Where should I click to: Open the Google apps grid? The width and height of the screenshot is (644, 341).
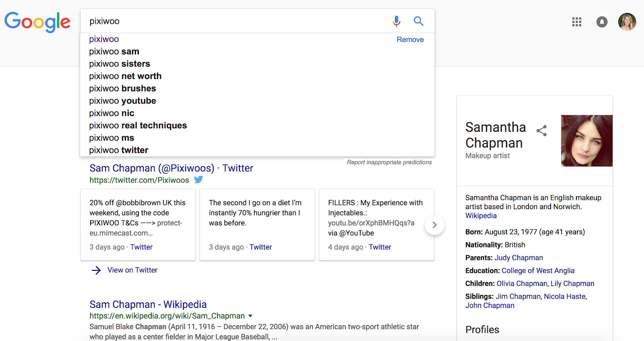coord(577,22)
